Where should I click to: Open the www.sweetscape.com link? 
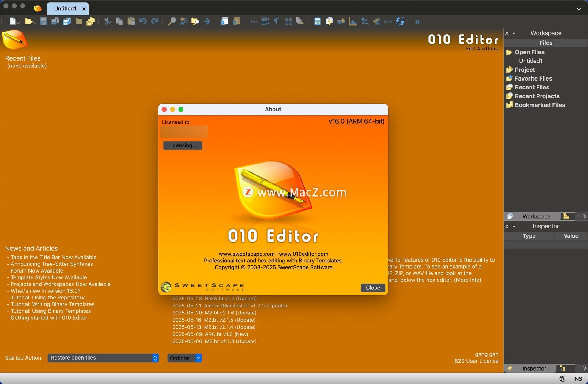click(247, 254)
